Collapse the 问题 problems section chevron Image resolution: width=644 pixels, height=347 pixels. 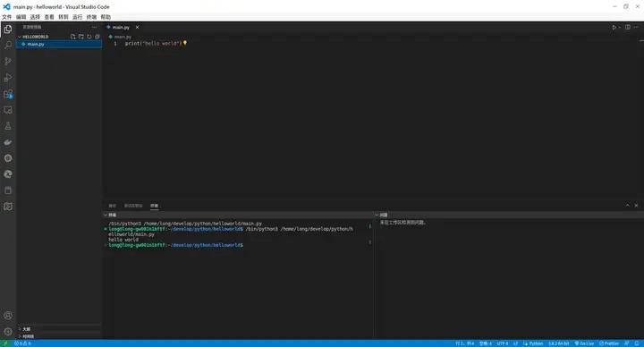click(377, 215)
